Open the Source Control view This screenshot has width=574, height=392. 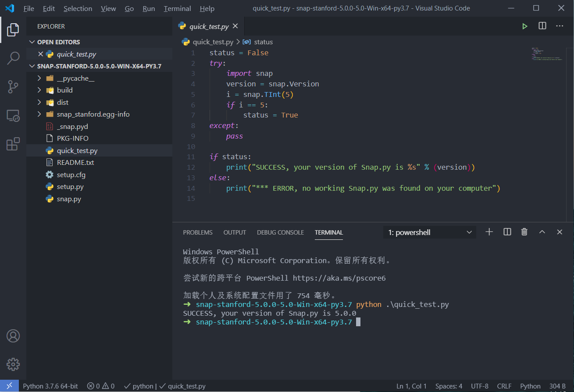13,87
